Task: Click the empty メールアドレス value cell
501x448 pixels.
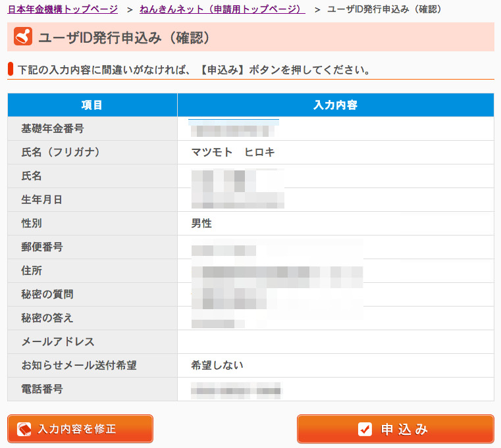Action: (x=335, y=342)
